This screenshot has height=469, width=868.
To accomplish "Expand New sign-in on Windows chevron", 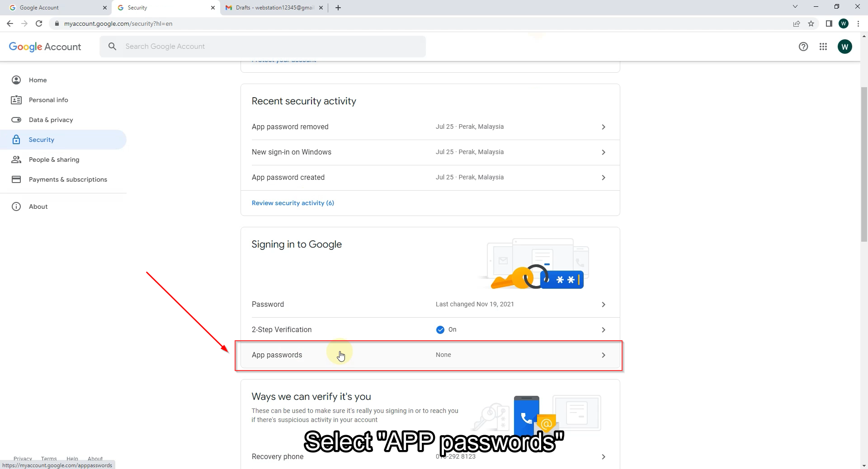I will [604, 152].
